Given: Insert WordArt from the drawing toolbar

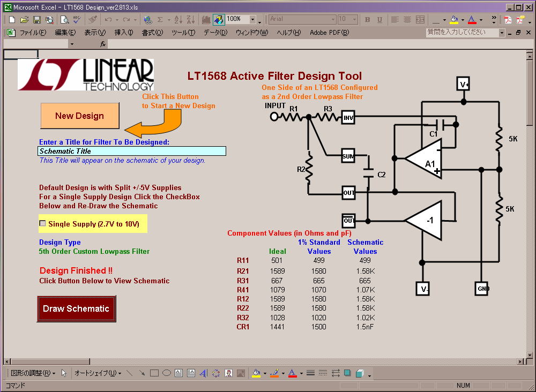Looking at the screenshot, I should tap(203, 373).
